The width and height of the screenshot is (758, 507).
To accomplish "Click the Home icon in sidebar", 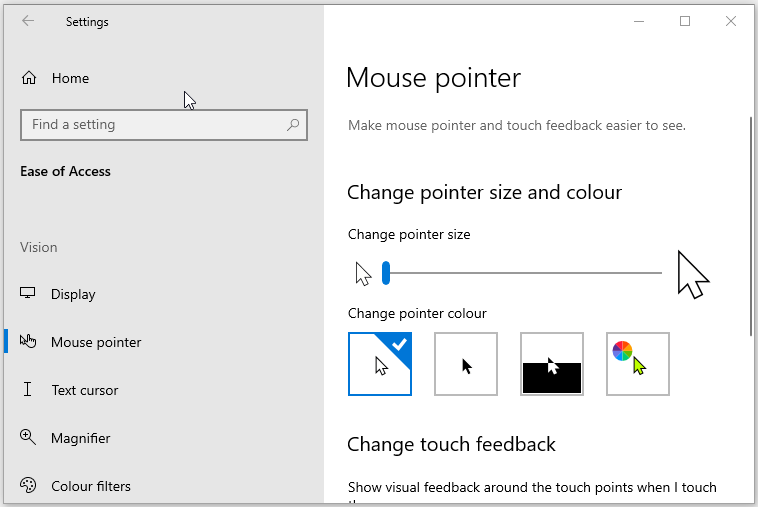I will point(29,78).
